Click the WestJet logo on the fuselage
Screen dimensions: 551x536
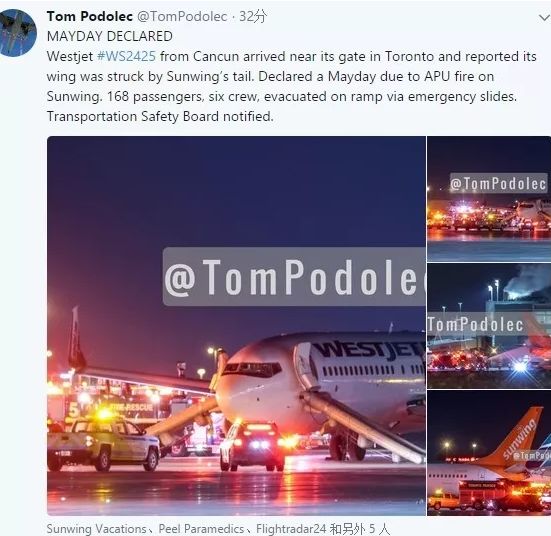coord(369,349)
